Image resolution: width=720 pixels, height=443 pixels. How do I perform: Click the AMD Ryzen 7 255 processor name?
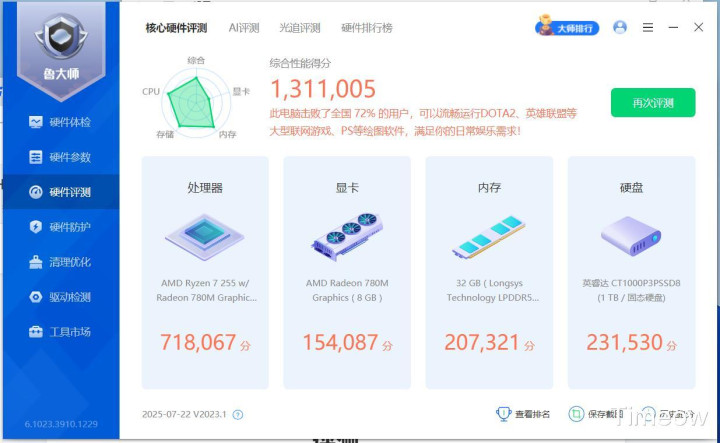pos(206,290)
